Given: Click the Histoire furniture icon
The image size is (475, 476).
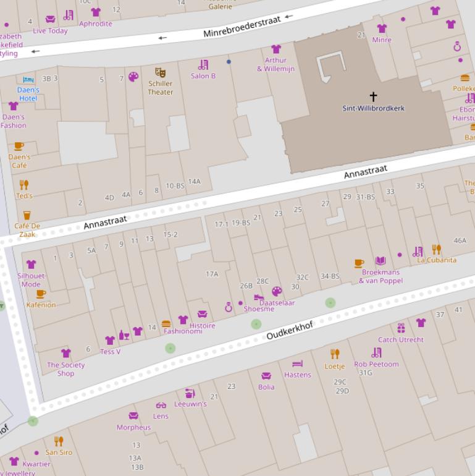Looking at the screenshot, I should (202, 315).
